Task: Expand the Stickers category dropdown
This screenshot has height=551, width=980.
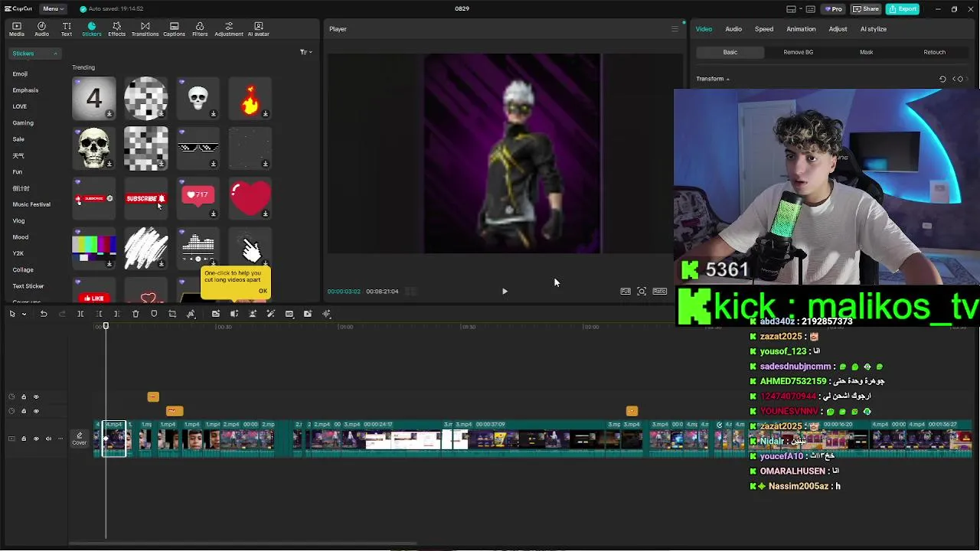Action: coord(35,54)
